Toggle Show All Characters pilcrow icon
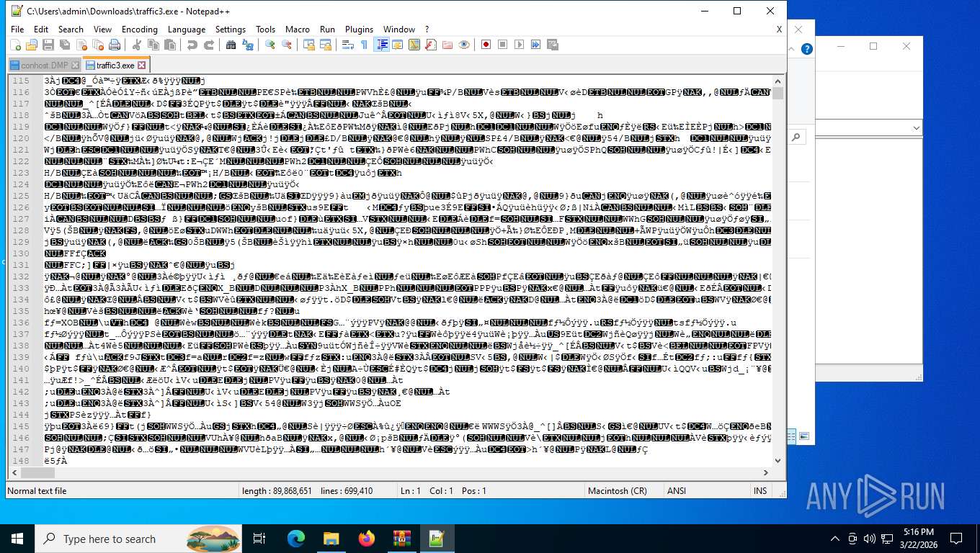 click(x=364, y=45)
